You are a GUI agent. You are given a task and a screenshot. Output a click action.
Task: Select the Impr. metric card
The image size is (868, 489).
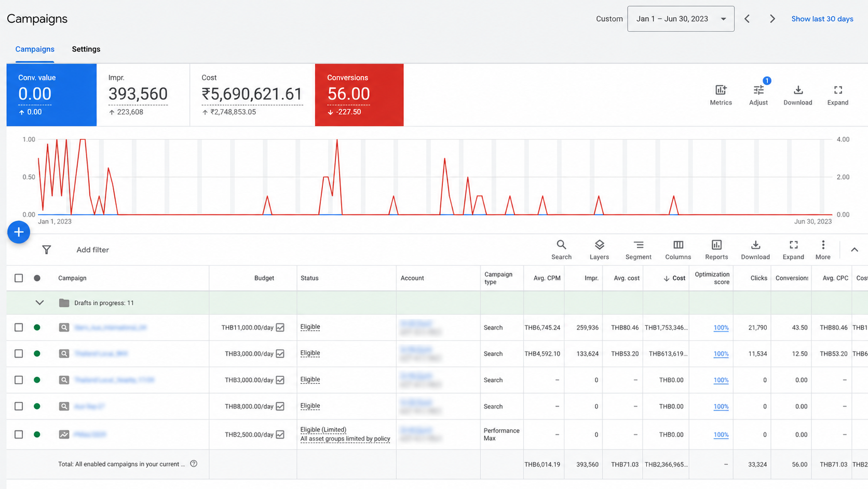[143, 95]
